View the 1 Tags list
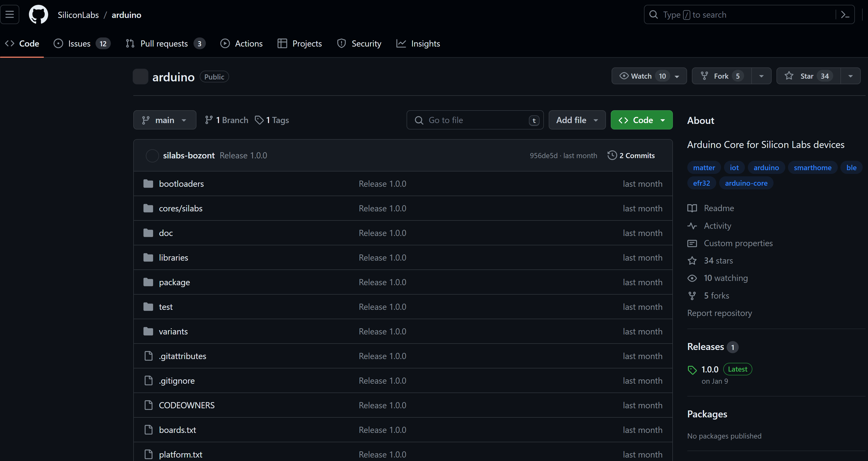 click(272, 120)
